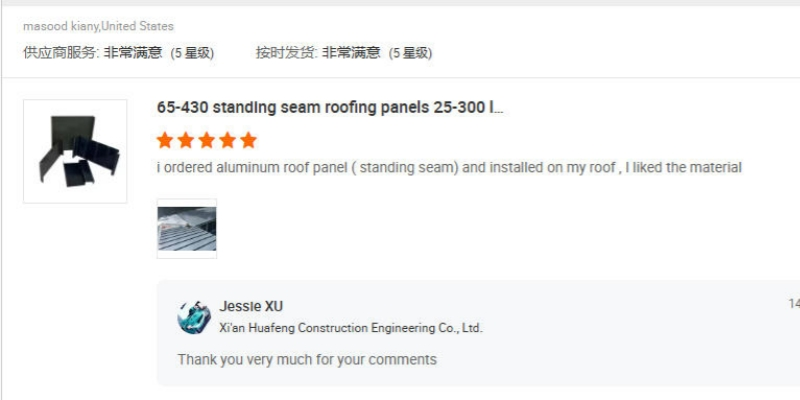This screenshot has height=400, width=800.
Task: Click Jessie XU's round avatar
Action: 194,317
